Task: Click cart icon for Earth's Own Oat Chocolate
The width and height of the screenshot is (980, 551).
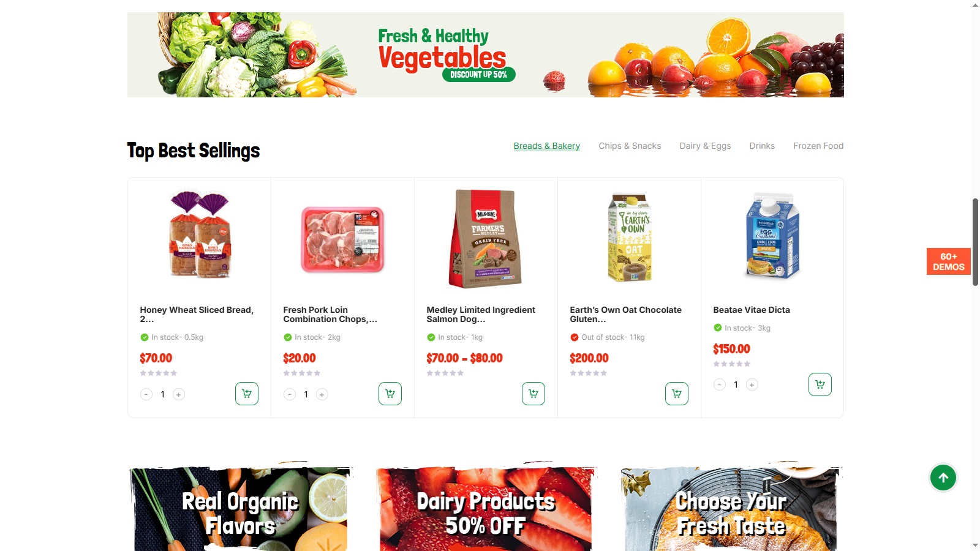Action: coord(677,394)
